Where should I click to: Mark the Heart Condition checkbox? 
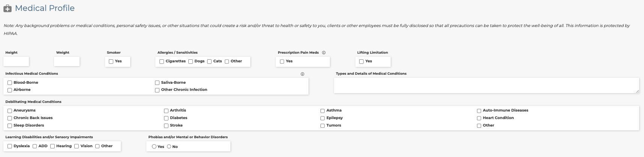click(x=479, y=118)
